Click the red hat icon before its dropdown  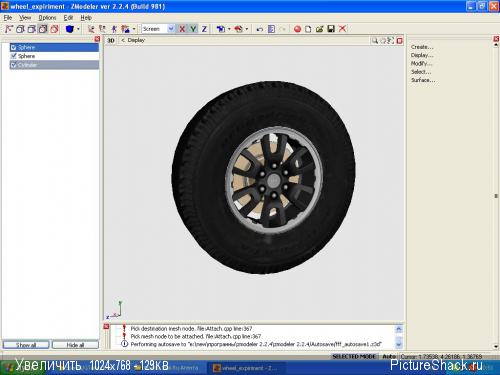click(238, 29)
